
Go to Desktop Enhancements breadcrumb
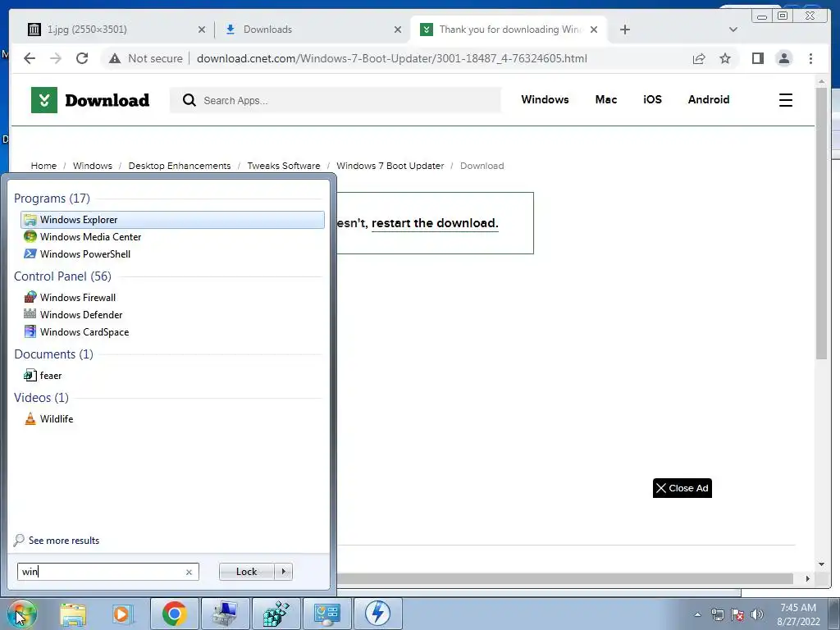click(180, 166)
